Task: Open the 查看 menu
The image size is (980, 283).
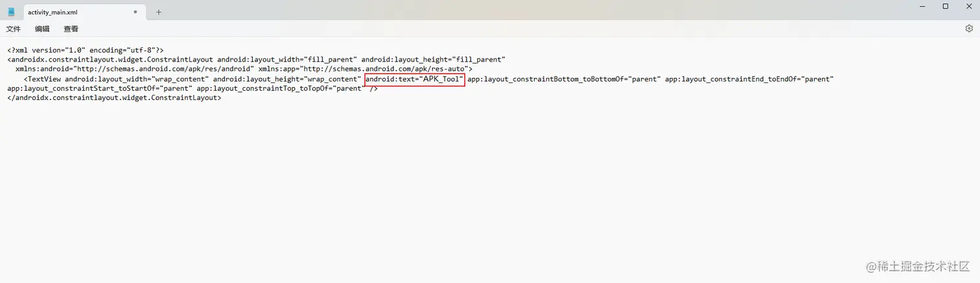Action: click(71, 29)
